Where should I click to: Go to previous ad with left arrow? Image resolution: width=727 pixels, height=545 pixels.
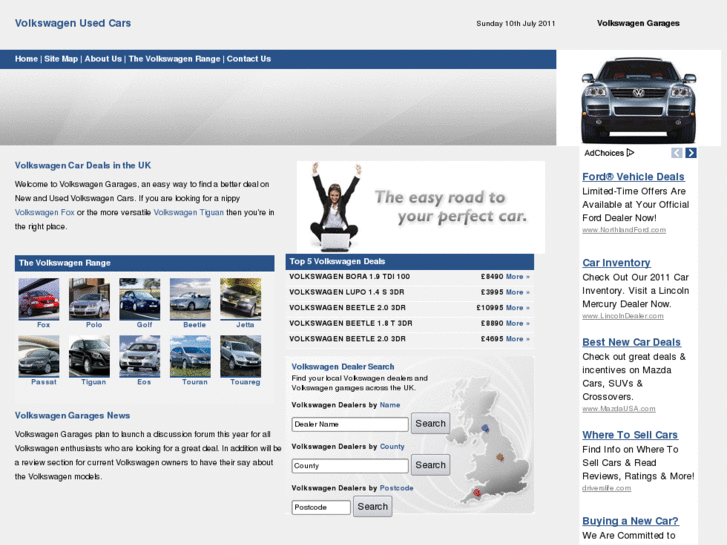tap(676, 153)
